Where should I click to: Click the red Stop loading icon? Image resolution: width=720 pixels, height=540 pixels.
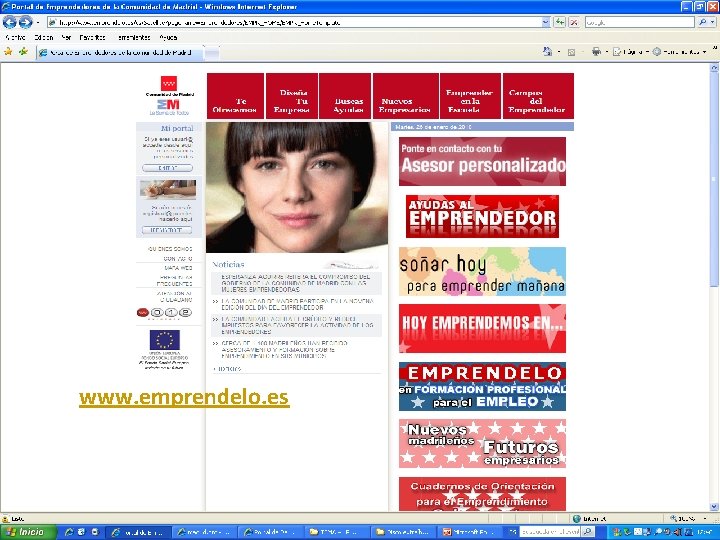pyautogui.click(x=574, y=22)
